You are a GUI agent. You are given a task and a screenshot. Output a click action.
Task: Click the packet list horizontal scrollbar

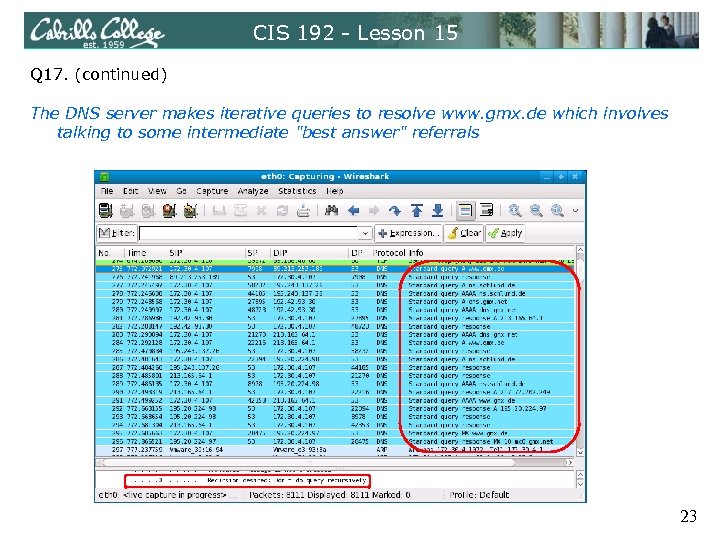(335, 462)
